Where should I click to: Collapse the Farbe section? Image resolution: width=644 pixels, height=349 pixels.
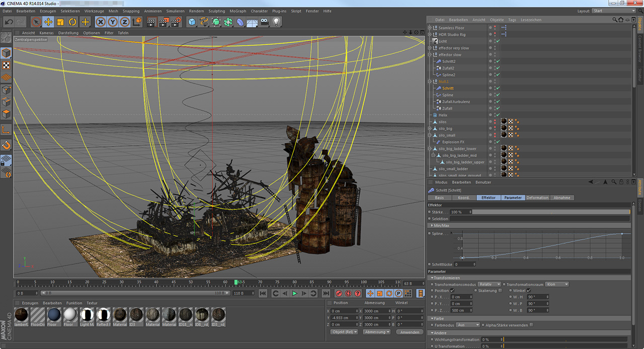(437, 318)
